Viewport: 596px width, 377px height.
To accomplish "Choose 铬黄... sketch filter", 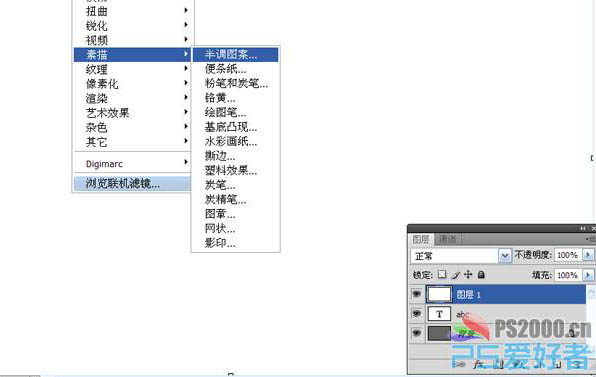I will click(236, 98).
